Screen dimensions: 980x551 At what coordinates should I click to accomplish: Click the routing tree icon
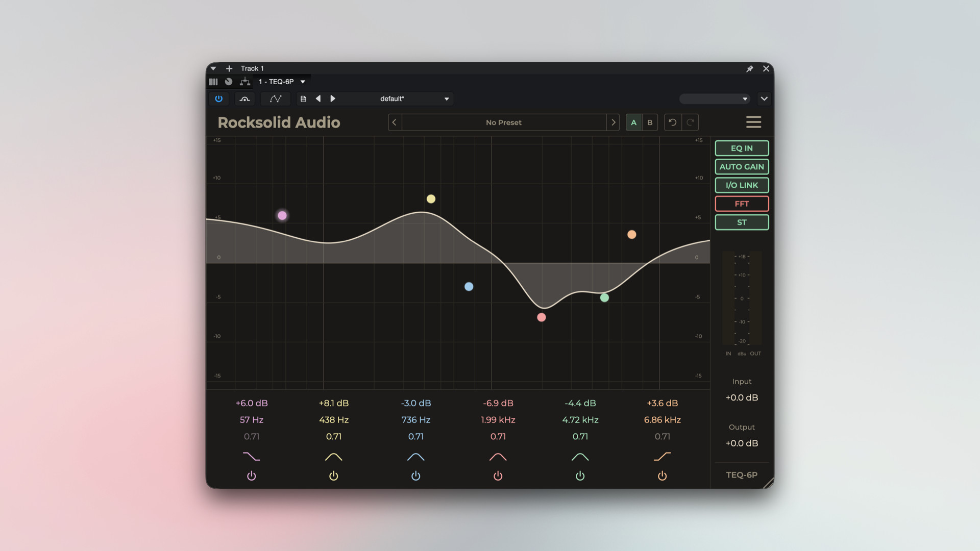pyautogui.click(x=245, y=82)
